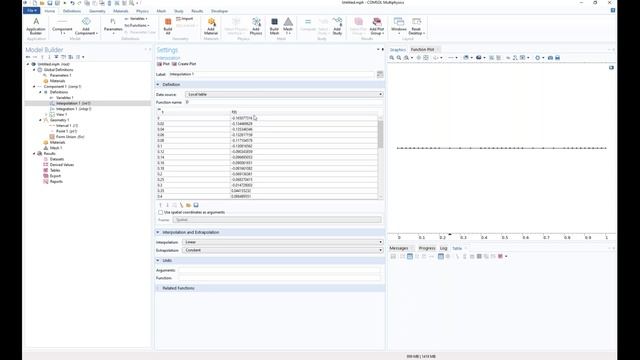Image resolution: width=640 pixels, height=360 pixels.
Task: Collapse the Definition section
Action: 158,84
